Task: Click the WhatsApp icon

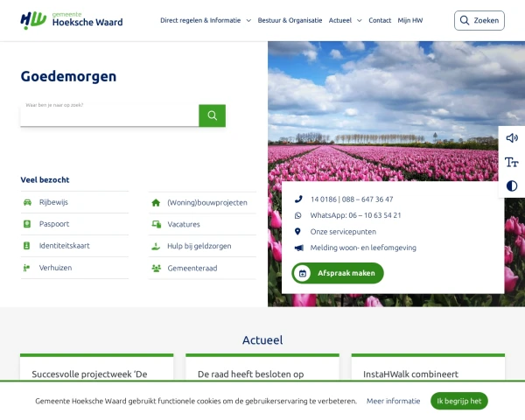Action: 298,215
